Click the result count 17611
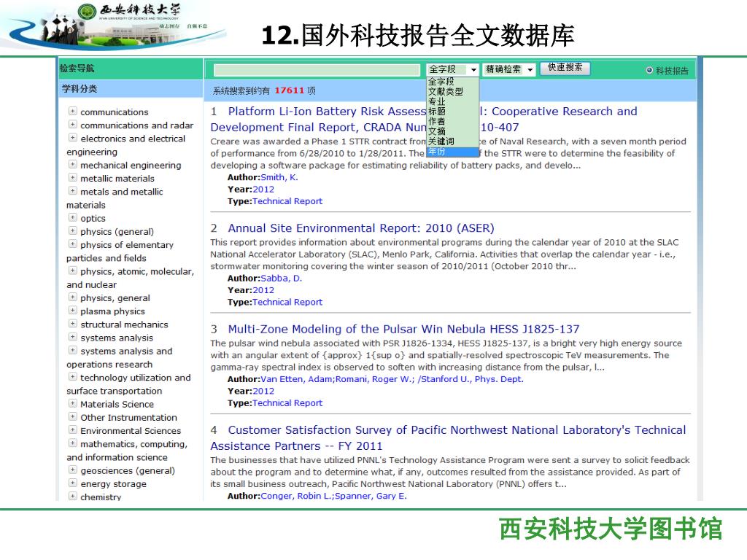Screen dimensions: 747x560 pyautogui.click(x=289, y=90)
